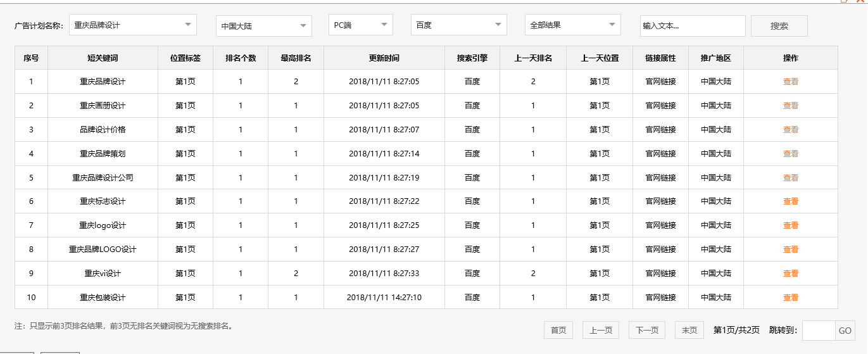The image size is (868, 354).
Task: Click the 最高排名 column header
Action: coord(296,58)
